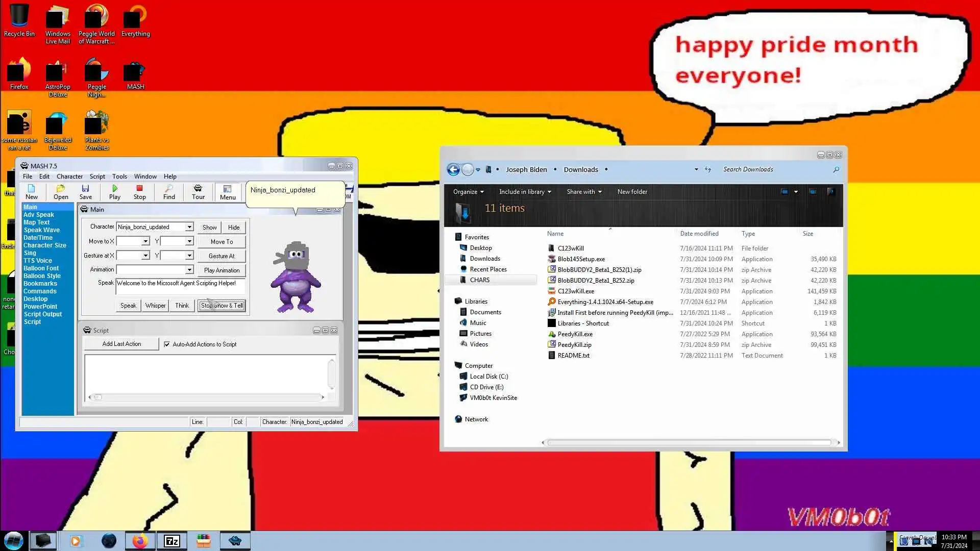Open the Organize dropdown in Explorer
This screenshot has height=551, width=980.
(468, 192)
